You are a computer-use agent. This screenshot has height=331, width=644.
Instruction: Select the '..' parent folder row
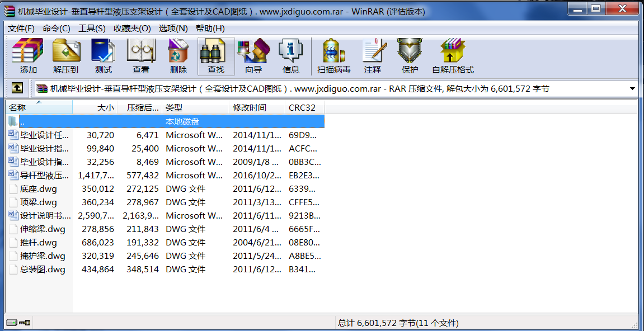[166, 121]
